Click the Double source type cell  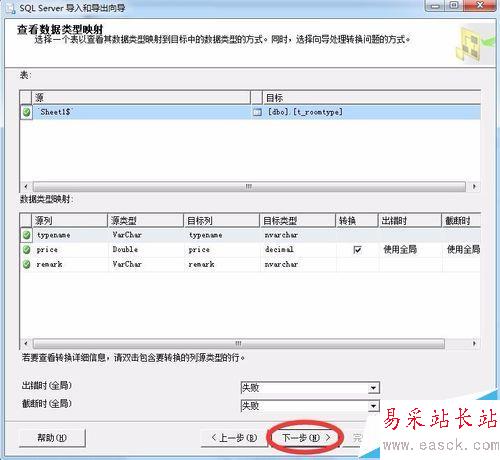click(x=146, y=250)
